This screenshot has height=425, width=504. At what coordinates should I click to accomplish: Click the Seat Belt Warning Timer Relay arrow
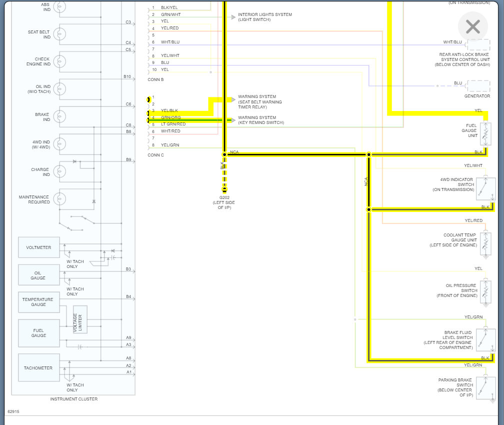coord(233,99)
